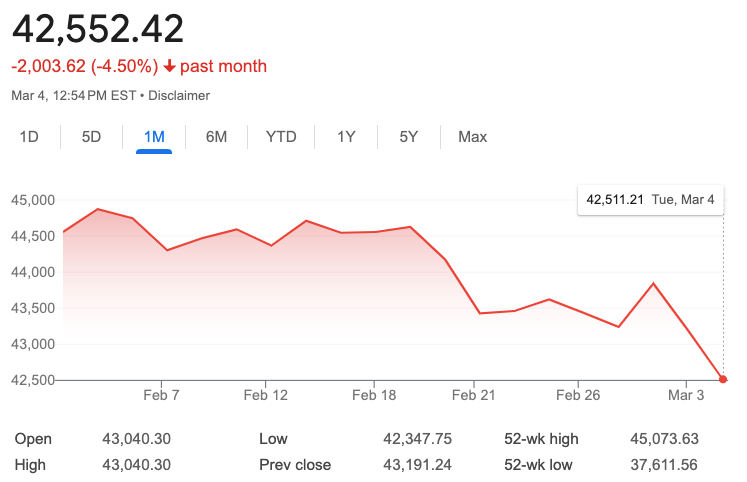Click the red endpoint dot on chart
Image resolution: width=747 pixels, height=482 pixels.
point(723,379)
